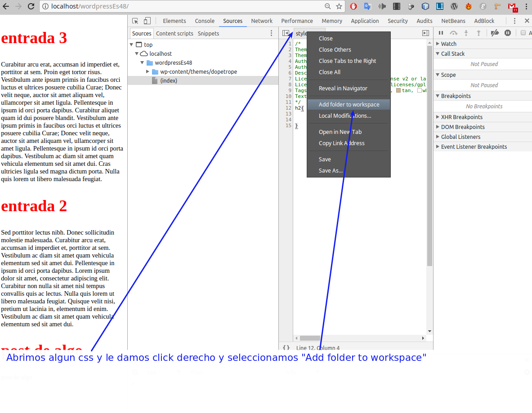Open the Content scripts tab
The width and height of the screenshot is (532, 413).
pos(174,33)
